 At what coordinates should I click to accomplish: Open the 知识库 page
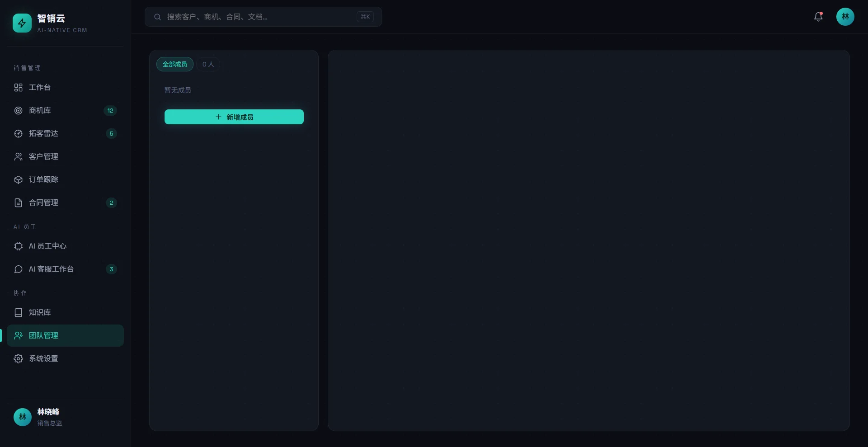coord(65,312)
